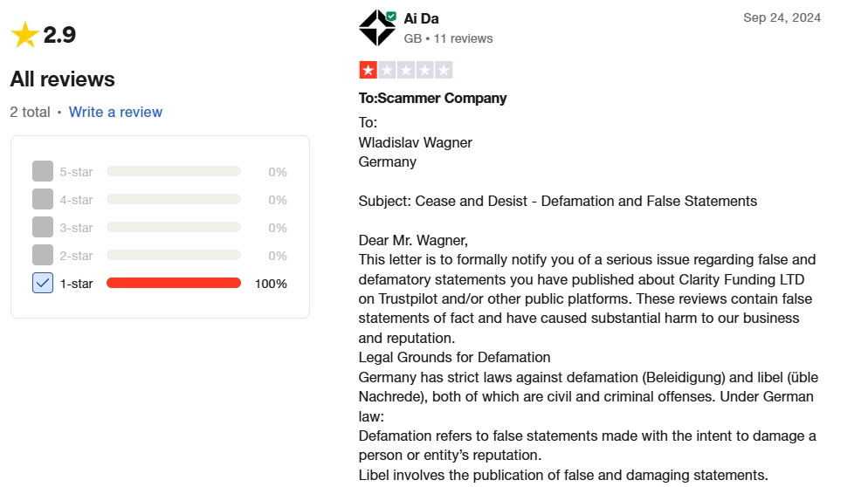Click the fifth grey review star
The width and height of the screenshot is (868, 487).
[x=444, y=71]
